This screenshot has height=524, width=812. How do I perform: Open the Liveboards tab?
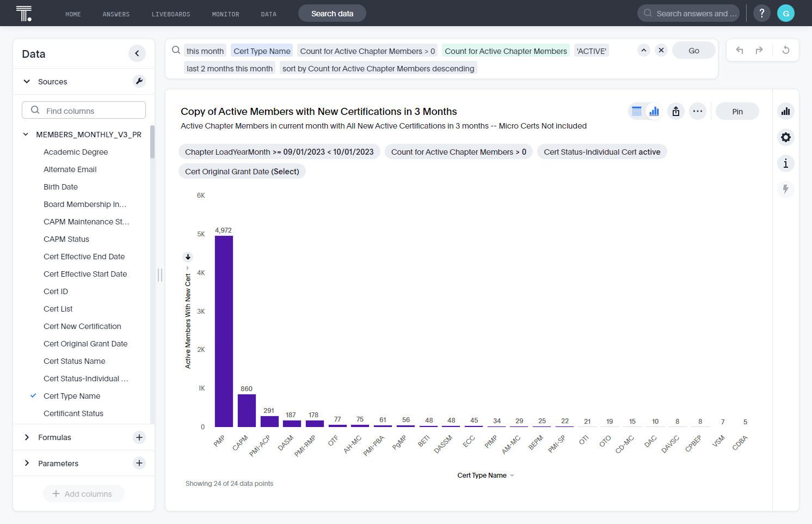(171, 14)
